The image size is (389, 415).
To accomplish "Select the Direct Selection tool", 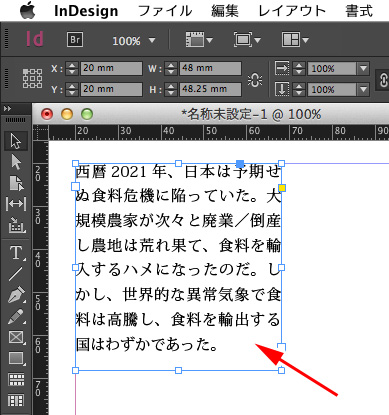I will [x=16, y=162].
